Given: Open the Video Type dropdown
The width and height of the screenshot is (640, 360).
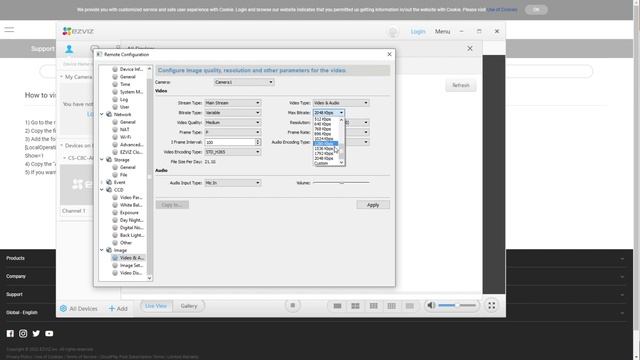Looking at the screenshot, I should pyautogui.click(x=341, y=103).
